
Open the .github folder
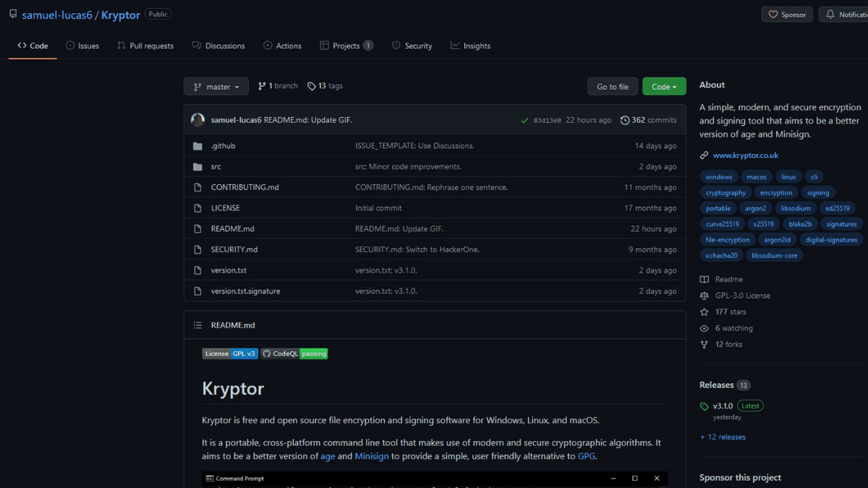click(223, 146)
